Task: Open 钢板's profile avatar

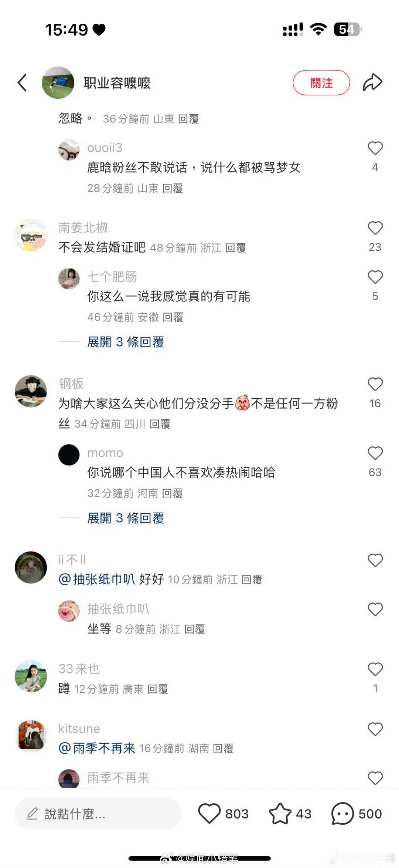Action: point(31,391)
